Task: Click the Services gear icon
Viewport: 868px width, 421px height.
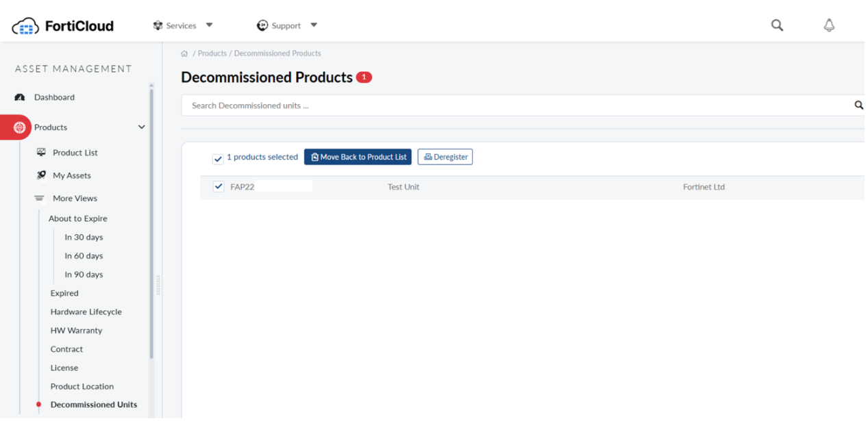Action: [x=158, y=25]
